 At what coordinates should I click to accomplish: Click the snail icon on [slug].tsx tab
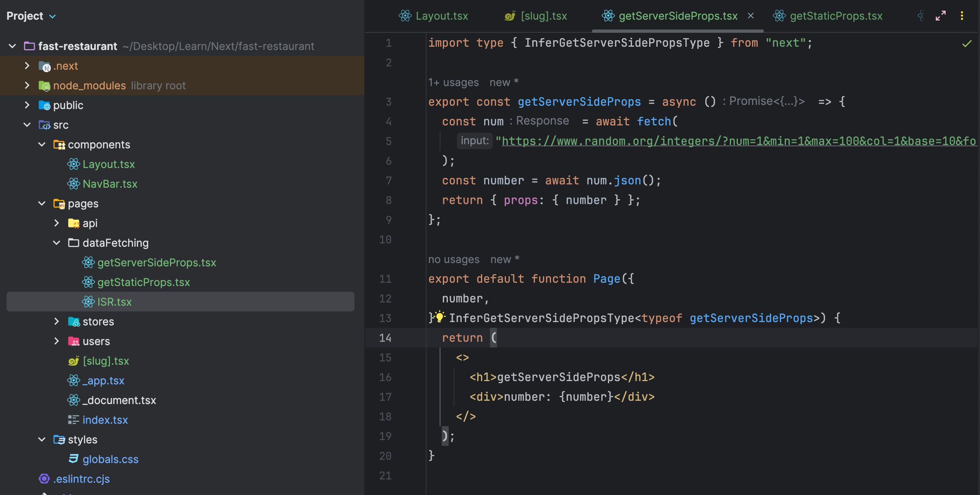click(510, 16)
